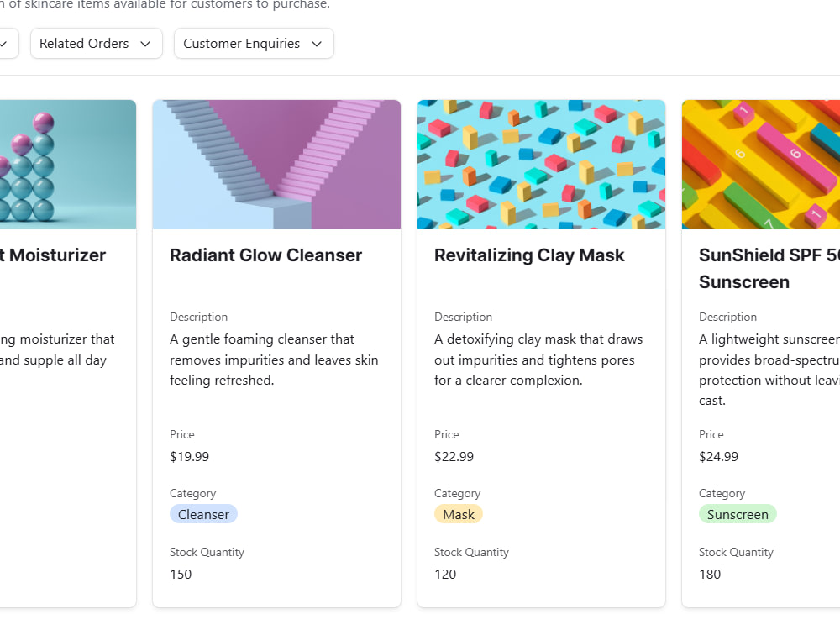Select the Moisturizer card title

(x=53, y=255)
